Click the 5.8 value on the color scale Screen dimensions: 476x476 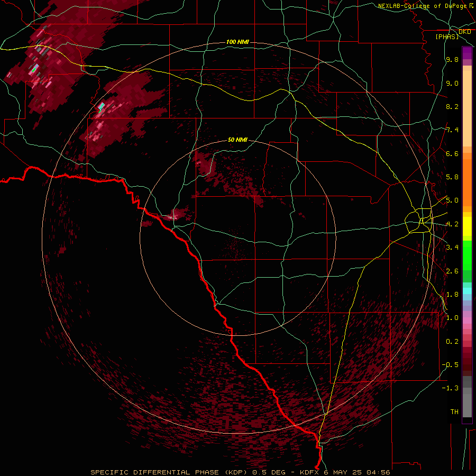[452, 177]
